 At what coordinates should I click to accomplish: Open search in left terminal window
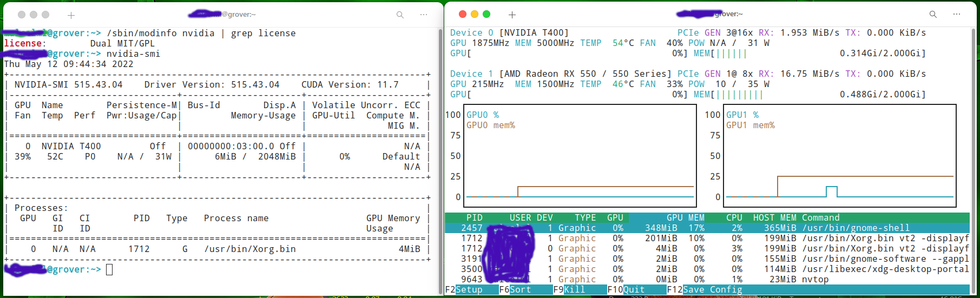[x=400, y=15]
